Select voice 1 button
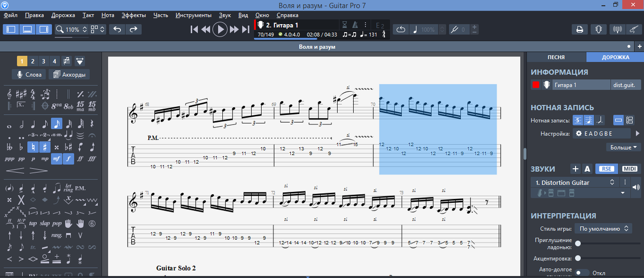Image resolution: width=644 pixels, height=278 pixels. click(x=22, y=61)
